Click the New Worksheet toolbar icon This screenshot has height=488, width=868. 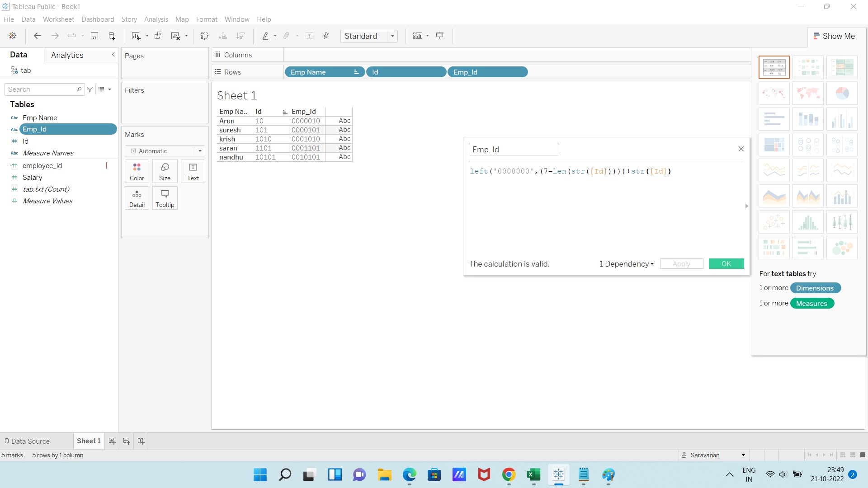[136, 36]
